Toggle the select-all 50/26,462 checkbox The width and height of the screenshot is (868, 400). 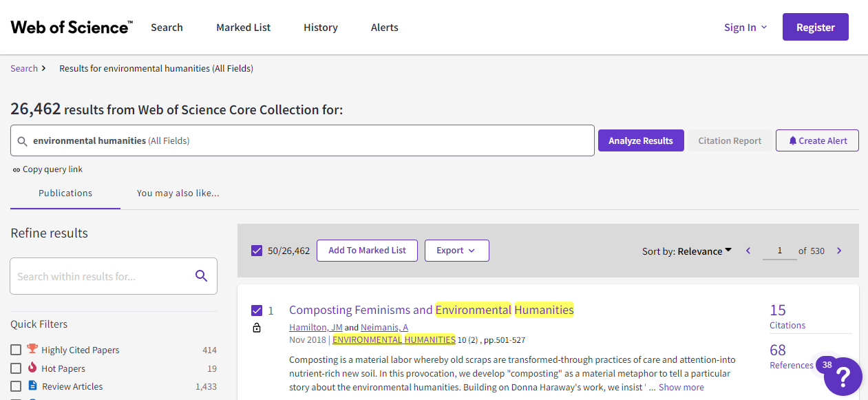(257, 251)
